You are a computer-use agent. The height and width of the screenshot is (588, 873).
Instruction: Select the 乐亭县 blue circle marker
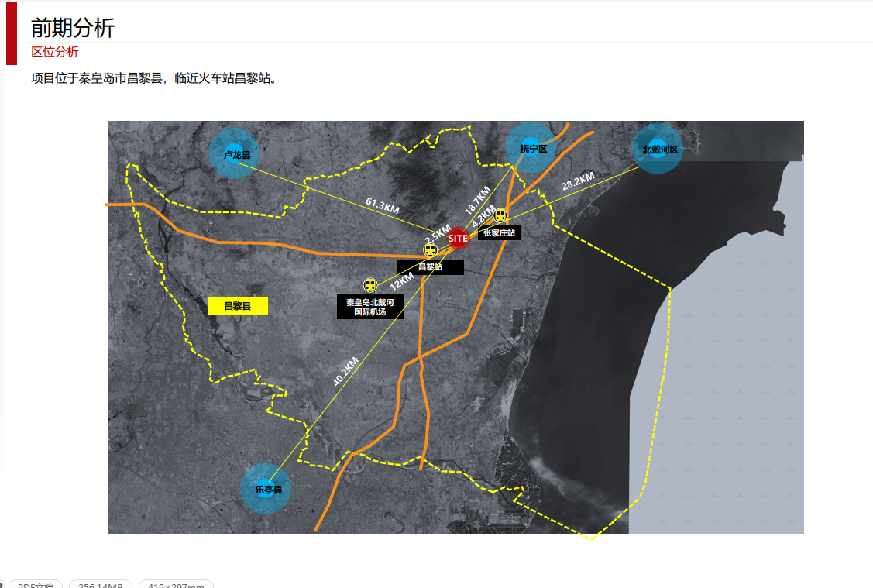coord(267,490)
